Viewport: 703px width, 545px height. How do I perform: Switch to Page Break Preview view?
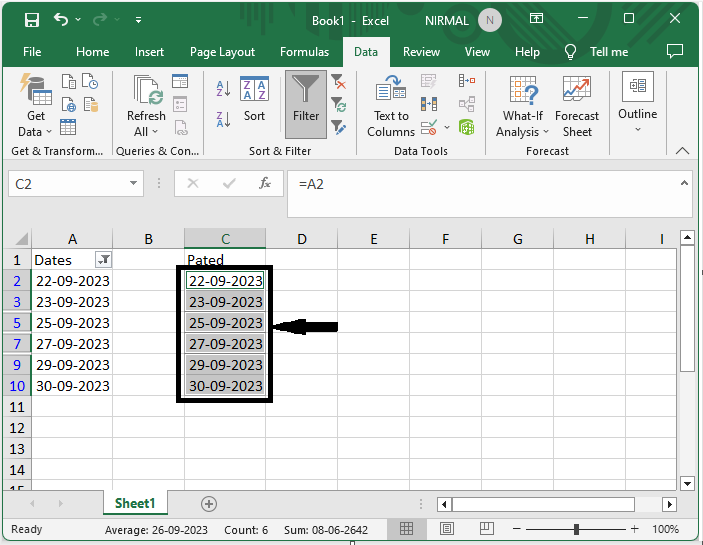[x=486, y=529]
